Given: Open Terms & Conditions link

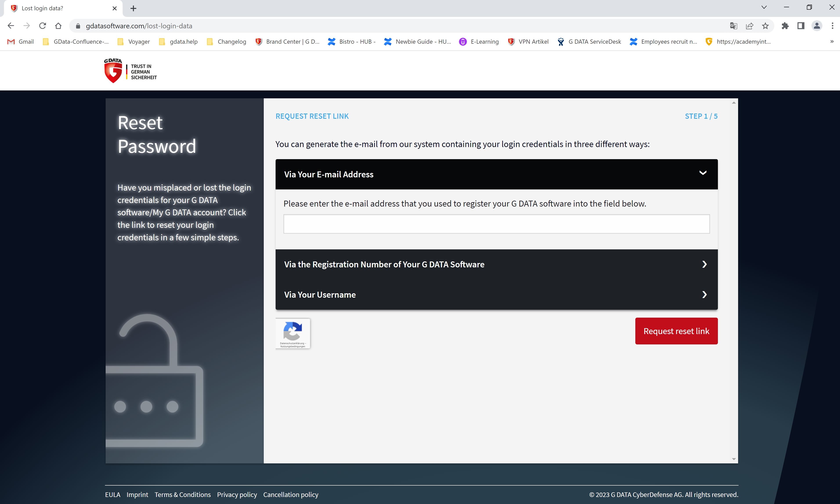Looking at the screenshot, I should tap(182, 495).
